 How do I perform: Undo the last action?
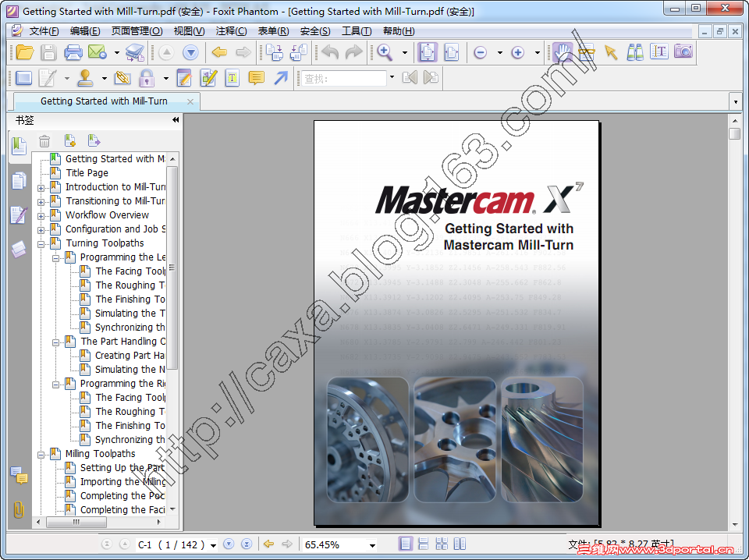(x=330, y=52)
